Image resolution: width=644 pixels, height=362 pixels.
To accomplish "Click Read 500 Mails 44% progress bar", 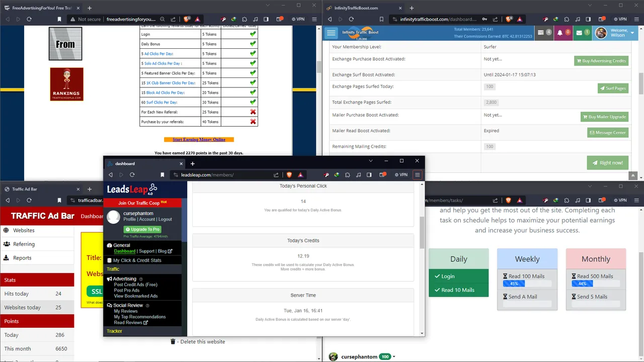I will (596, 284).
